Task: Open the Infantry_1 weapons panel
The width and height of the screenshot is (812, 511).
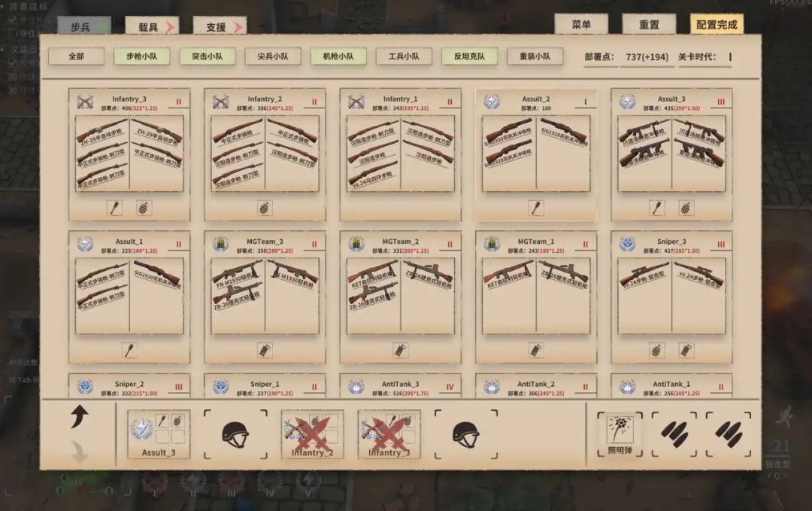Action: [400, 154]
